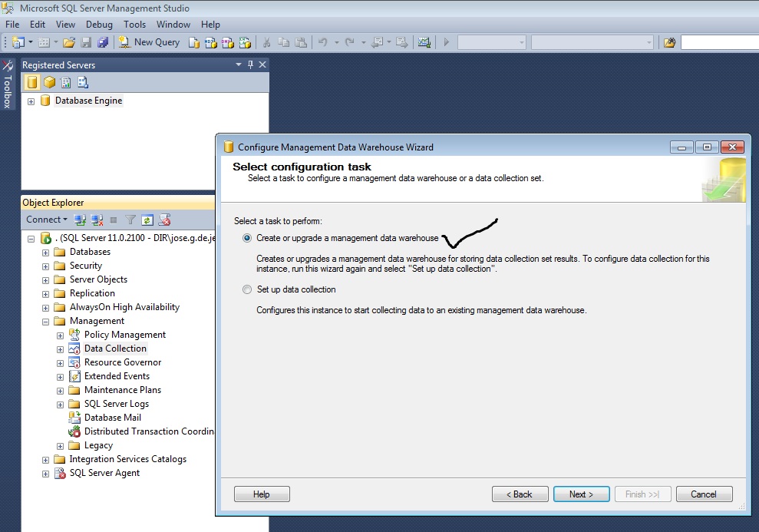Click Next to continue the wizard
The height and width of the screenshot is (532, 759).
[x=582, y=494]
